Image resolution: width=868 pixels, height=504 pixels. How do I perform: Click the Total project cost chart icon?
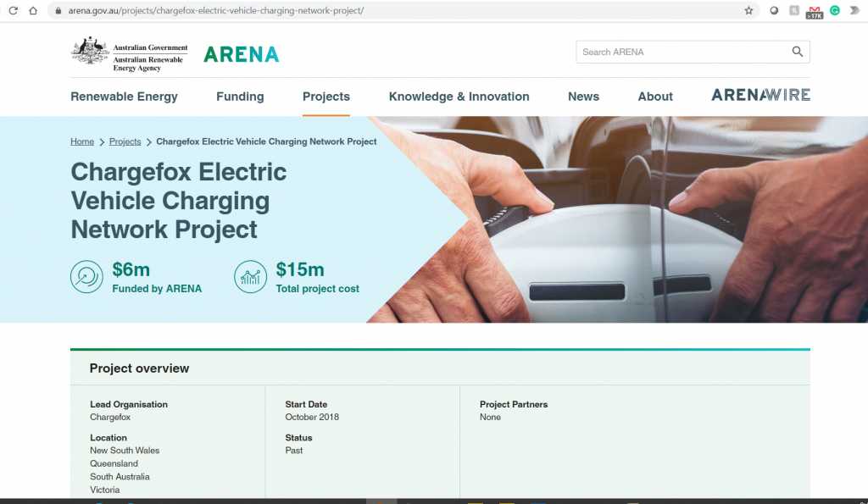[x=250, y=277]
